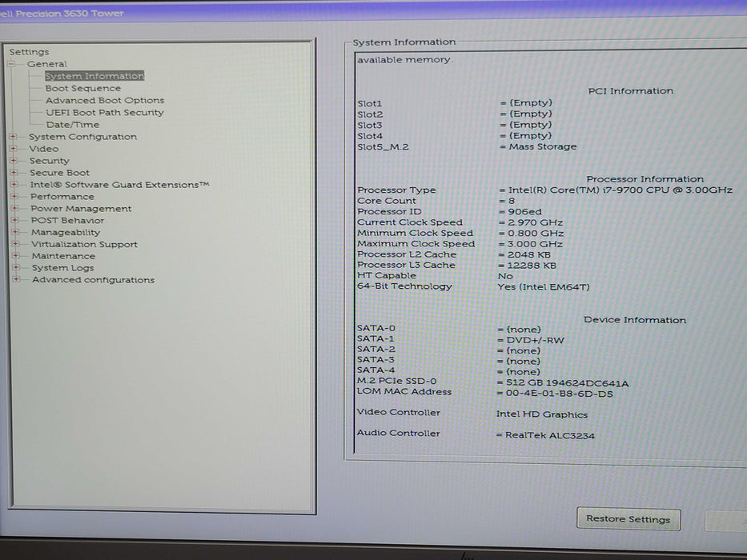Select the General category label

pos(46,64)
